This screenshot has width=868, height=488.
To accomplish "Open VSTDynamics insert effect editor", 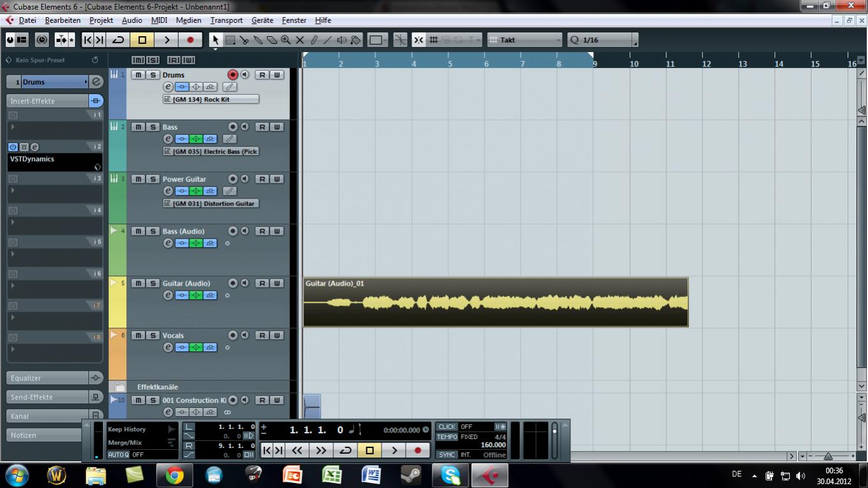I will pos(35,147).
